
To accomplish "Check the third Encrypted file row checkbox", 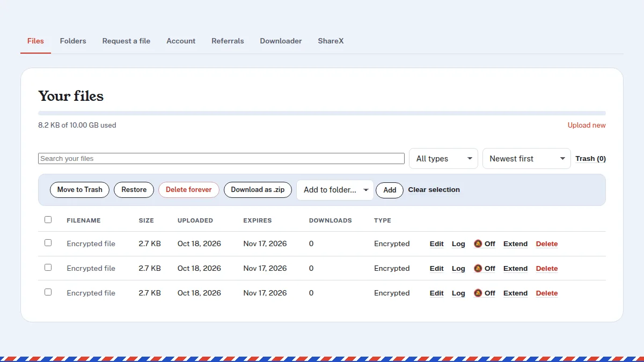I will [48, 292].
